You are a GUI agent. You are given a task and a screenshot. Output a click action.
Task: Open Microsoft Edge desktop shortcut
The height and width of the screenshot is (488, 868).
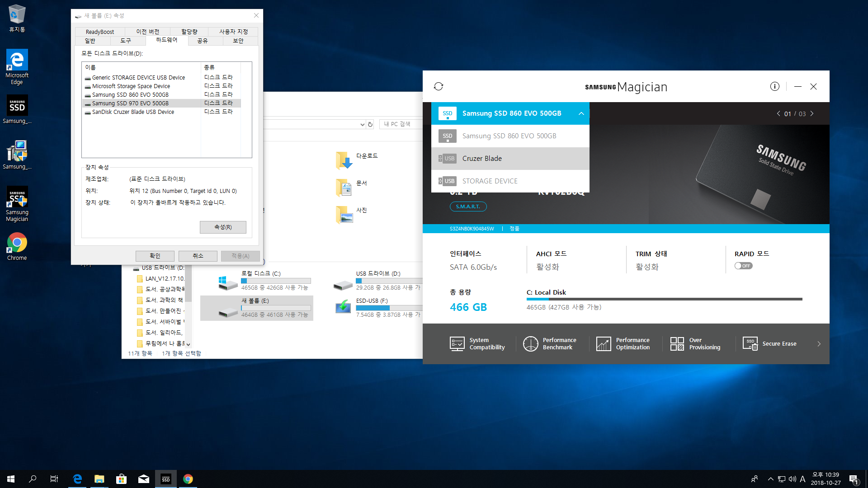pyautogui.click(x=17, y=67)
